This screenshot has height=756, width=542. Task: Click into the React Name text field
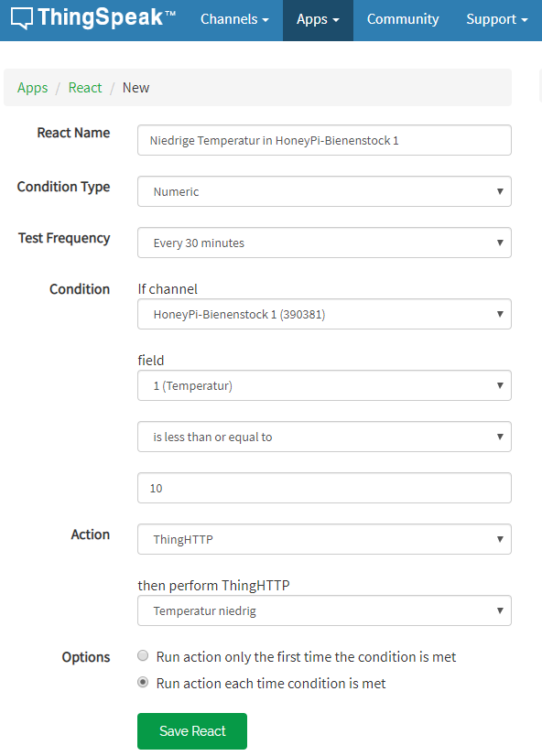click(x=324, y=140)
